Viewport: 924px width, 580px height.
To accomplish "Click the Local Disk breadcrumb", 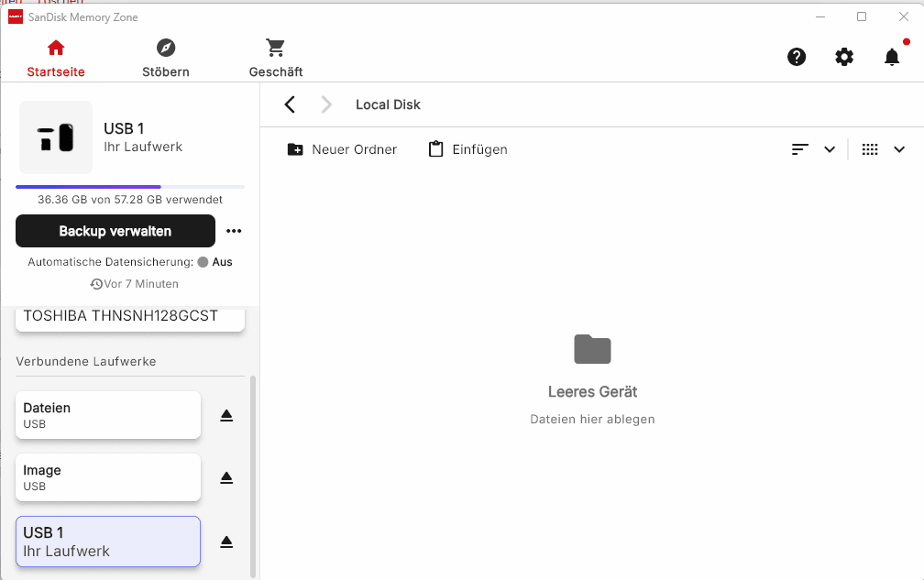I will 388,104.
